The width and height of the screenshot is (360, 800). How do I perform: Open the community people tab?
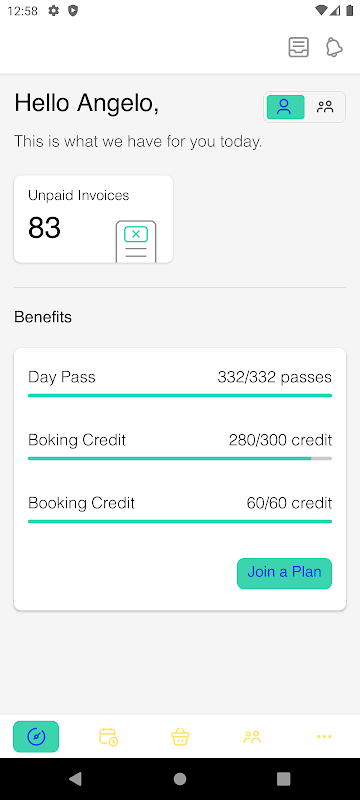tap(252, 737)
